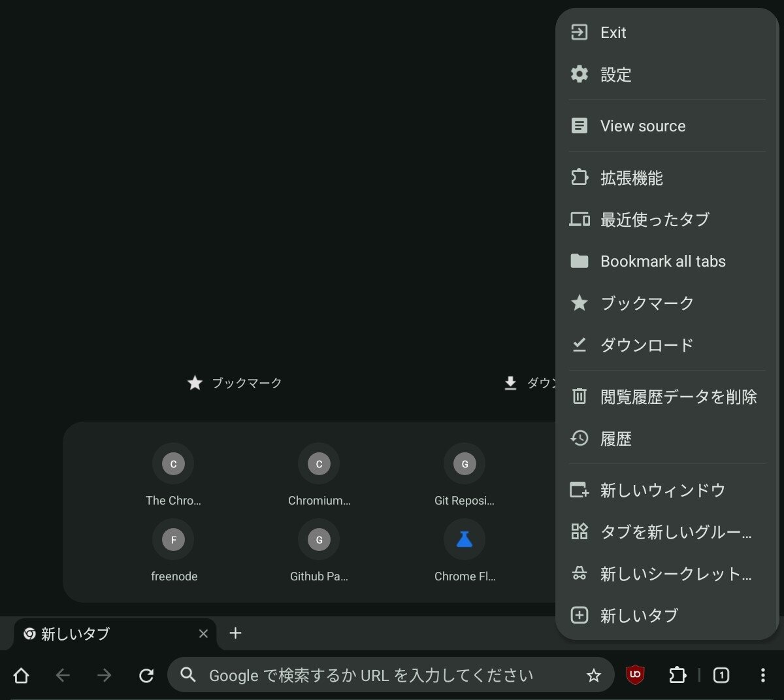Click the star icon in the overflow menu

click(x=580, y=303)
